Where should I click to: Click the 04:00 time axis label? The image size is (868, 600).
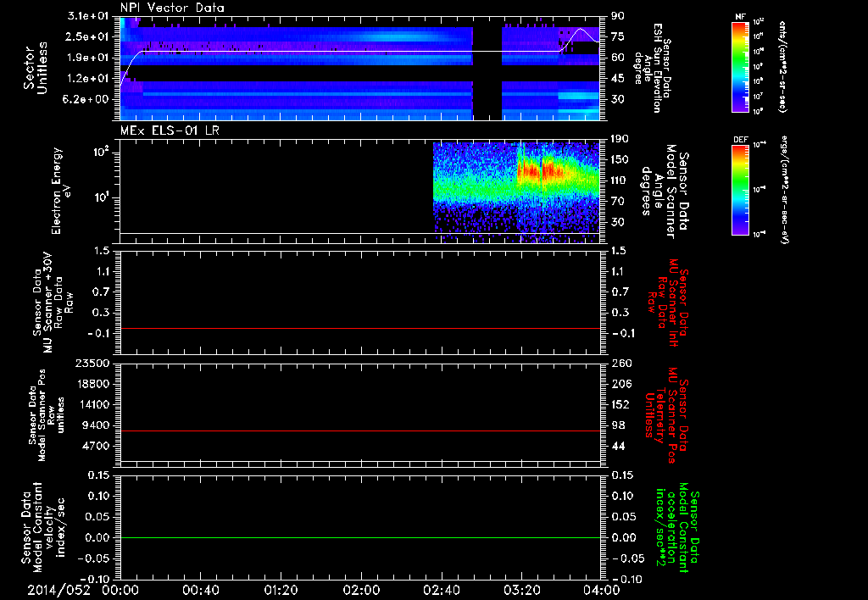(602, 590)
